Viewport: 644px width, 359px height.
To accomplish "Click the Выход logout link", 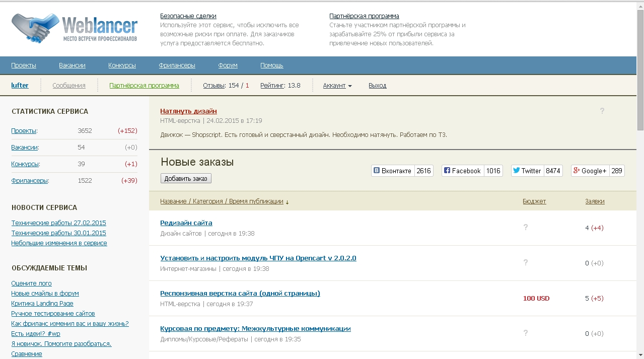I will 377,86.
